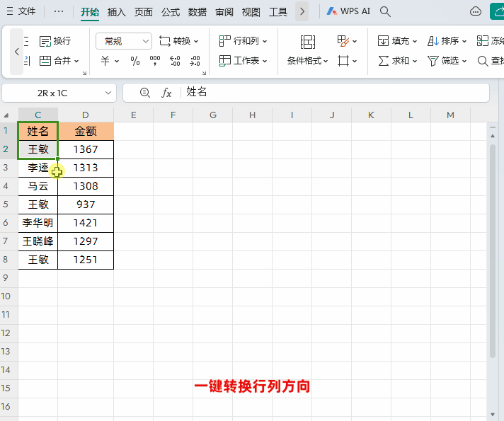Select column C header
The image size is (504, 421).
(38, 115)
